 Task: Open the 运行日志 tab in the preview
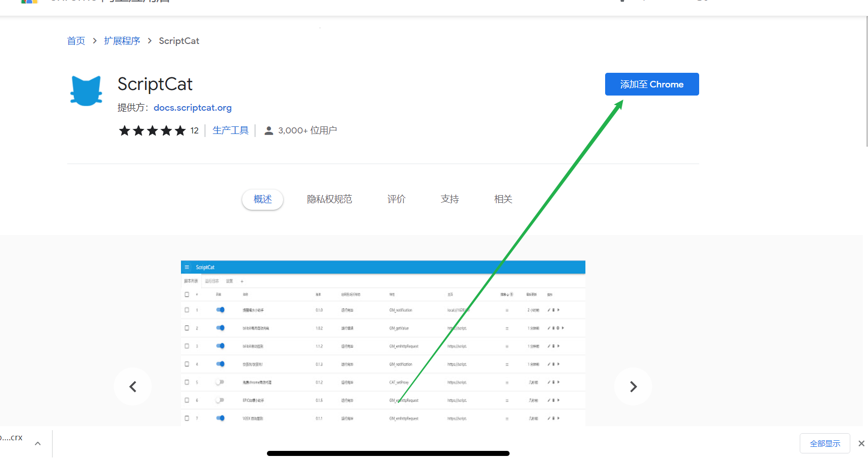pos(212,281)
